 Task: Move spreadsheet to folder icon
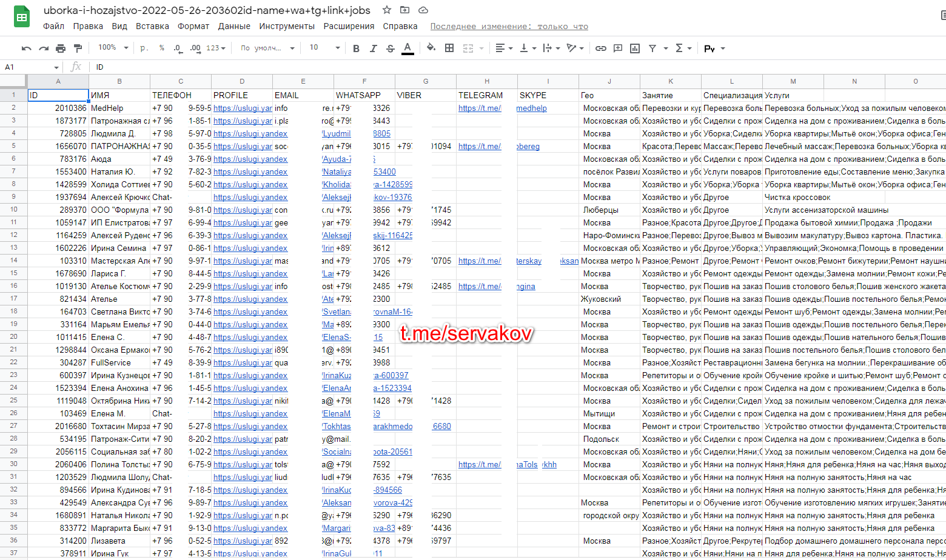coord(404,10)
